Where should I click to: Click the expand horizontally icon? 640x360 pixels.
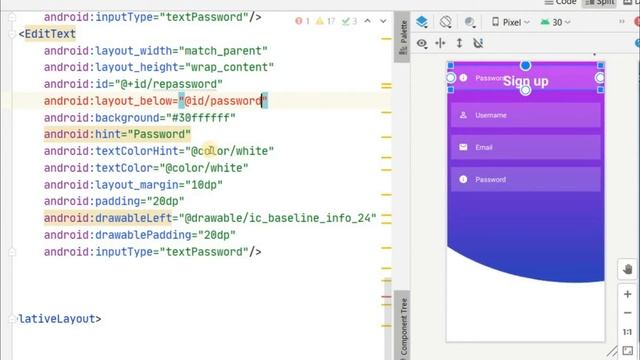click(x=440, y=43)
